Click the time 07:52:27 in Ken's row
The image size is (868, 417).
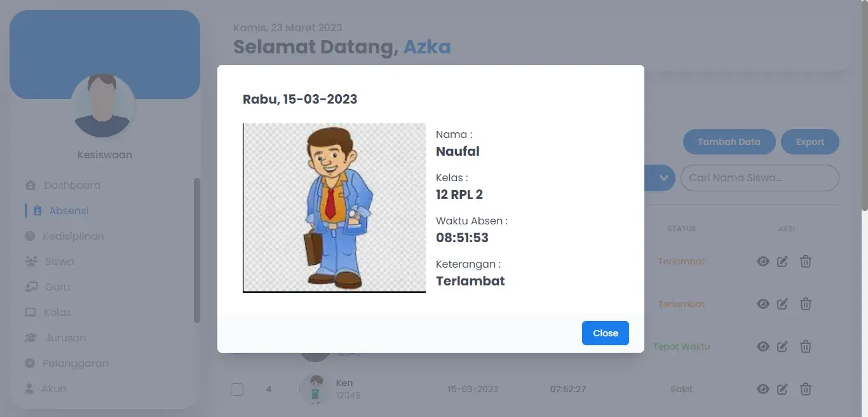click(x=568, y=389)
